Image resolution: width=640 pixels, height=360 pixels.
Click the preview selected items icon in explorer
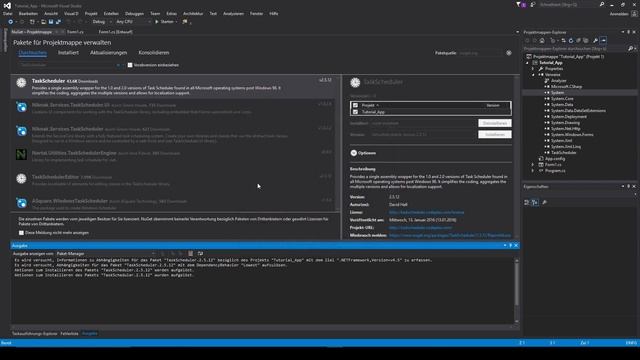coord(603,40)
